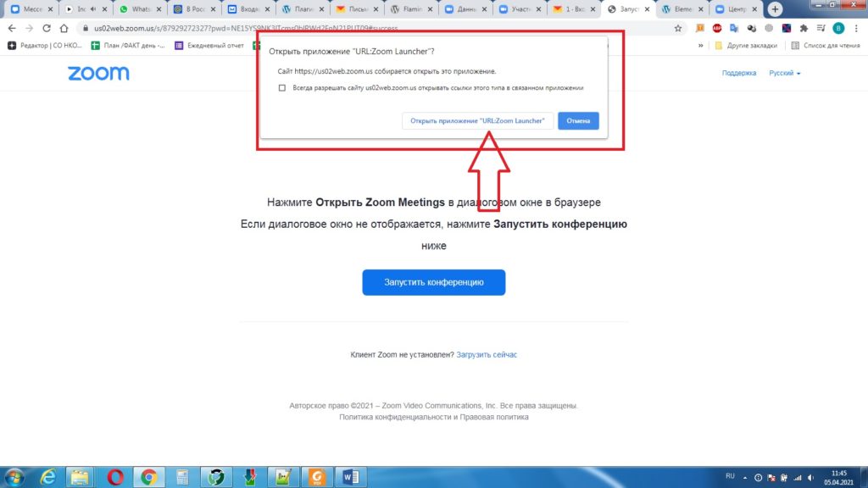Open 'Другие закладки' folder
868x488 pixels.
coord(746,46)
